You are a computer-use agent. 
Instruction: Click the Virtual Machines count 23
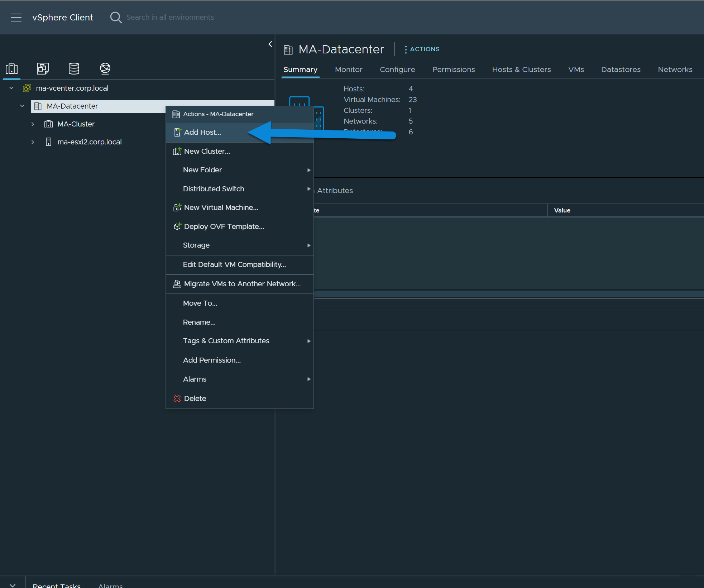[413, 100]
